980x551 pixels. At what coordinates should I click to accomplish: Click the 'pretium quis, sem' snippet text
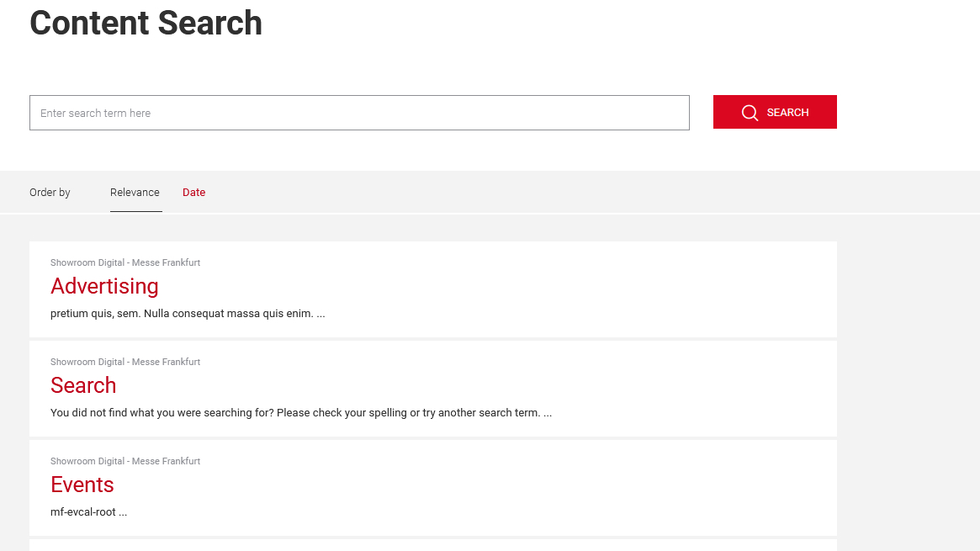point(188,314)
